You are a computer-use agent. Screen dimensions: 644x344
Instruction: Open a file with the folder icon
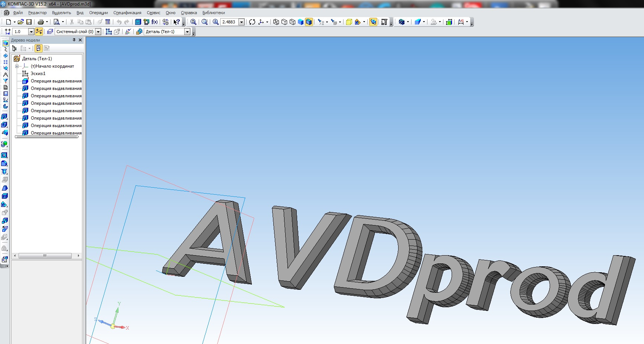point(21,22)
